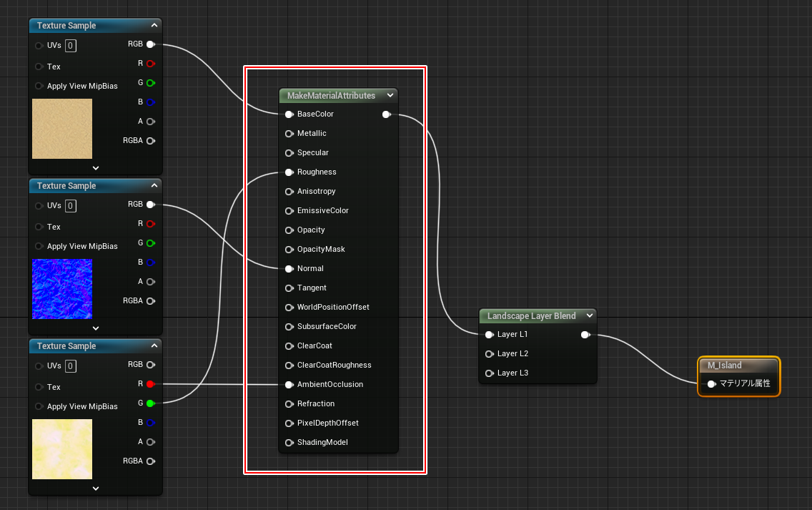This screenshot has height=510, width=812.
Task: Click the RGB output pin of the sand Texture Sample
Action: [150, 44]
